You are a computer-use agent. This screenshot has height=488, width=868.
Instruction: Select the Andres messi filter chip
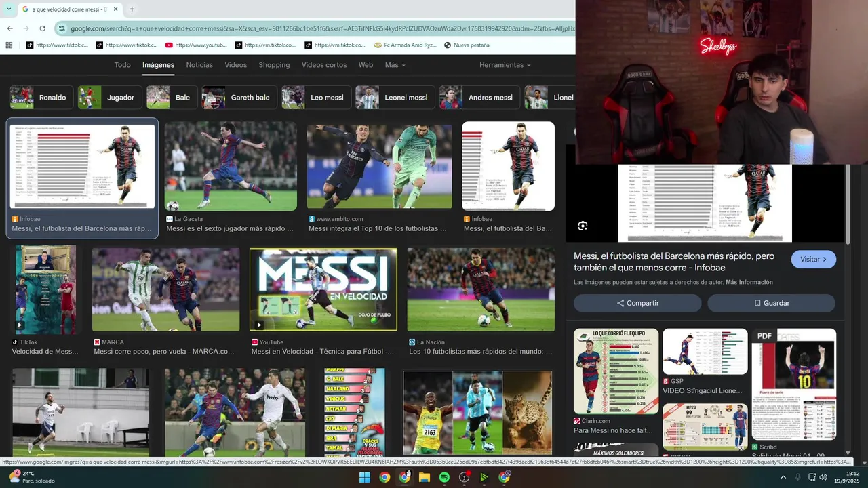point(479,98)
